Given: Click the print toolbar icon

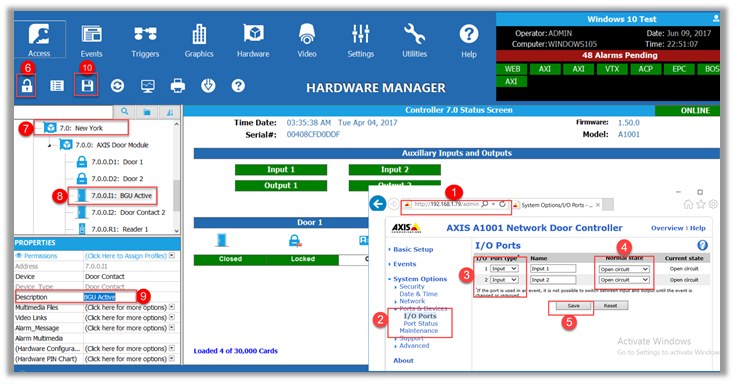Looking at the screenshot, I should [x=178, y=86].
